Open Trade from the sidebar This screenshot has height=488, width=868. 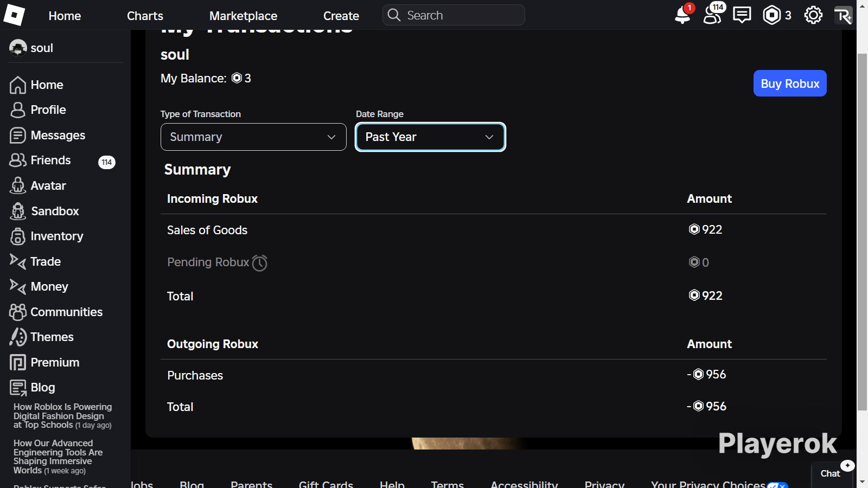[x=35, y=261]
